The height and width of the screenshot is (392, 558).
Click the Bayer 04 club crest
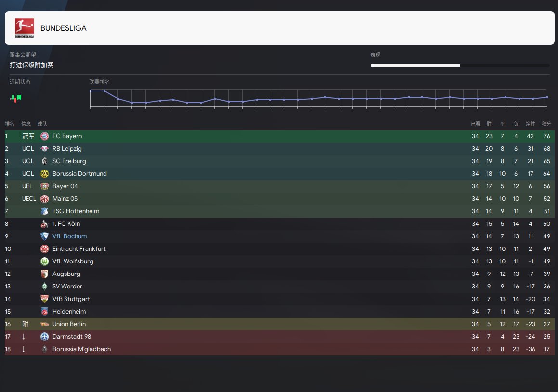pos(45,186)
